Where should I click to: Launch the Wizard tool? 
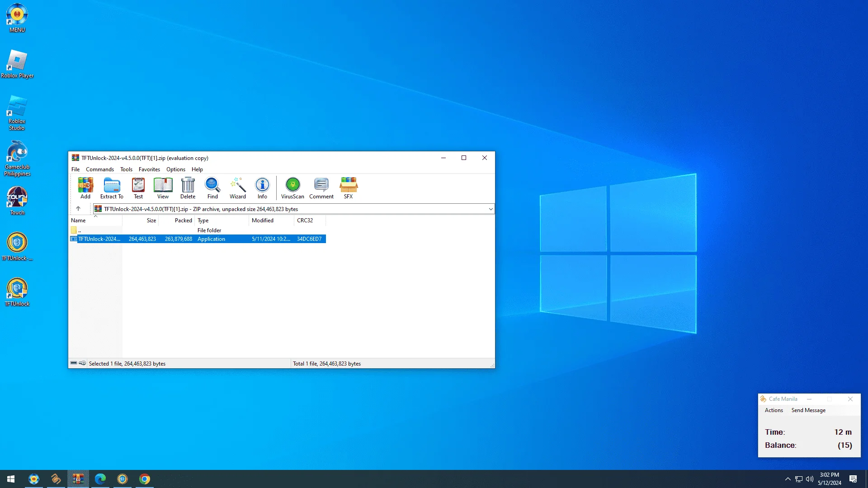pos(238,188)
